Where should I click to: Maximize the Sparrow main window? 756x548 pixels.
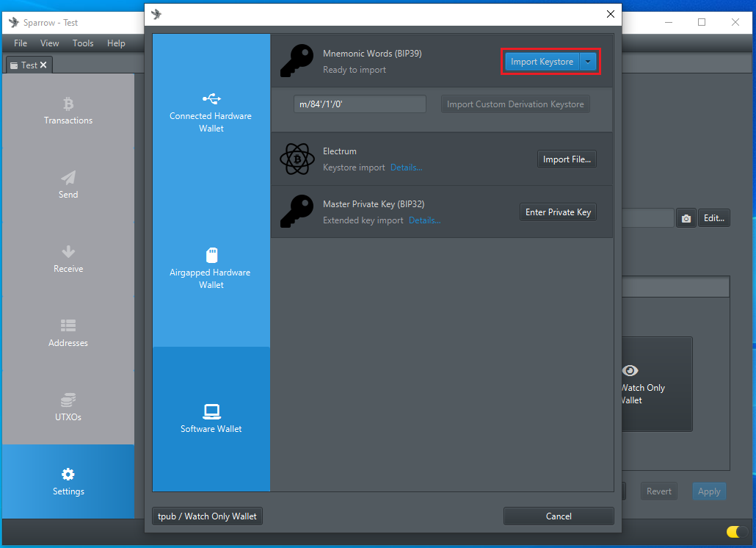pos(702,22)
